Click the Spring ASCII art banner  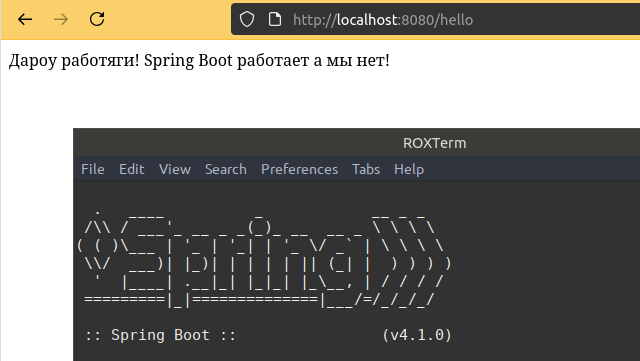coord(264,260)
